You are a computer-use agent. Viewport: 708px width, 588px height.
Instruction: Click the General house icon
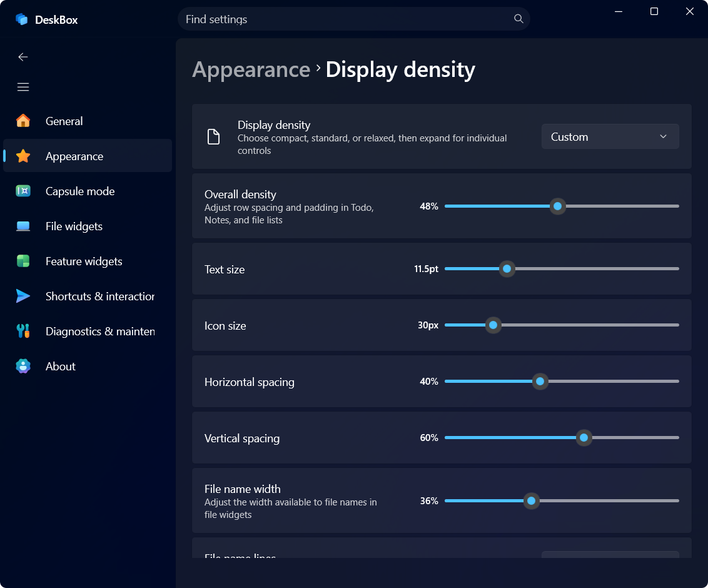point(23,121)
